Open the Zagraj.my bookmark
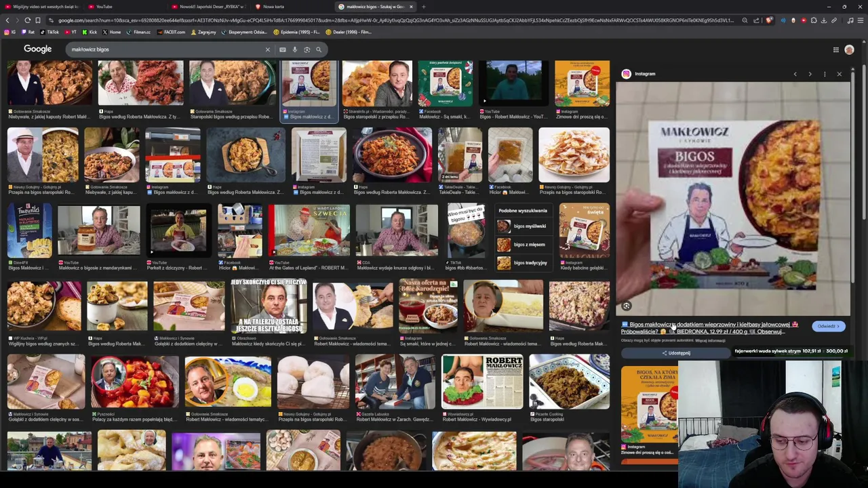Screen dimensions: 868x488 [x=203, y=32]
